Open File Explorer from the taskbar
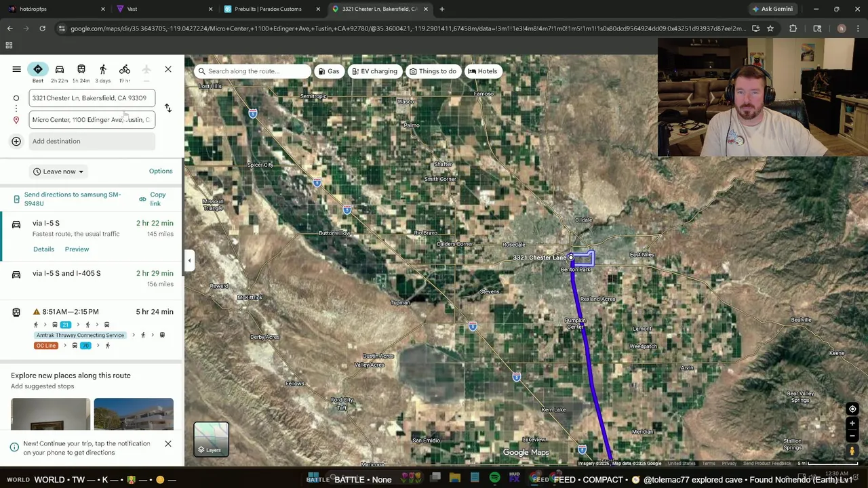This screenshot has width=868, height=488. click(455, 478)
